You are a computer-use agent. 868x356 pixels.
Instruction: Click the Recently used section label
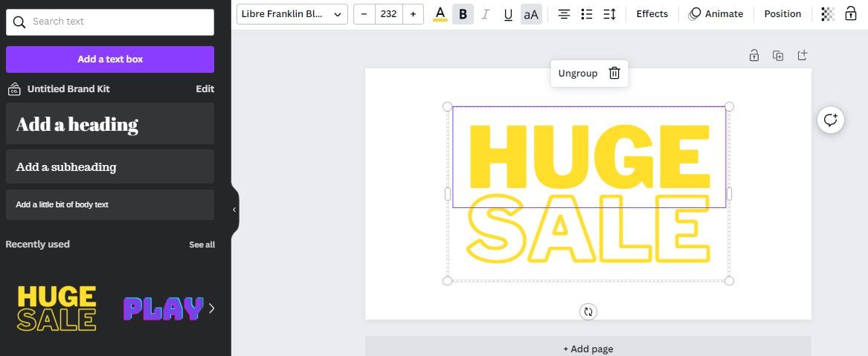[x=38, y=245]
